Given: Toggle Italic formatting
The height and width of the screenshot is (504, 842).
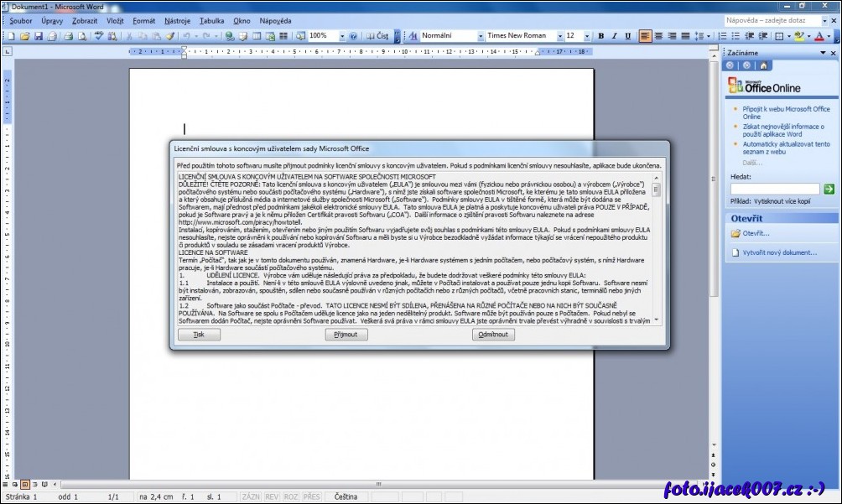Looking at the screenshot, I should pos(615,36).
